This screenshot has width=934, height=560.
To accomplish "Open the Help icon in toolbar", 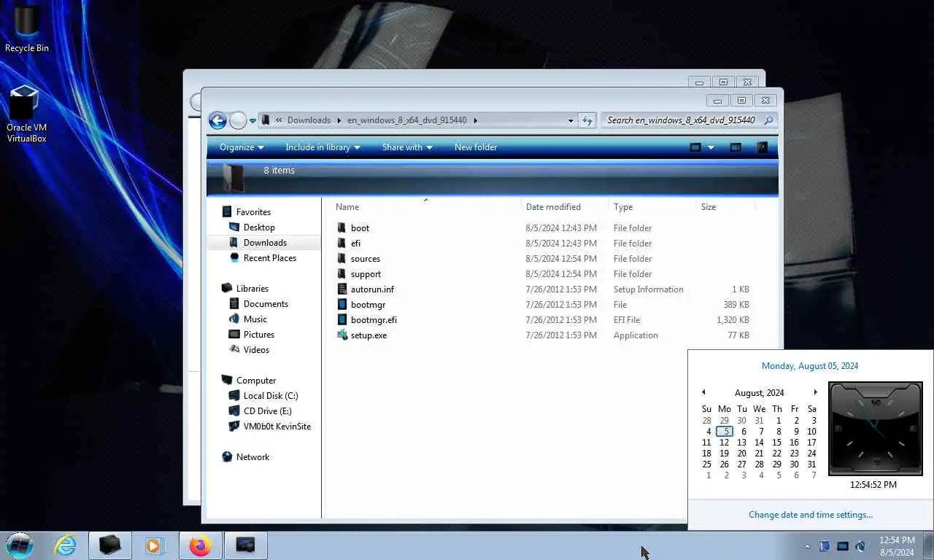I will 762,147.
